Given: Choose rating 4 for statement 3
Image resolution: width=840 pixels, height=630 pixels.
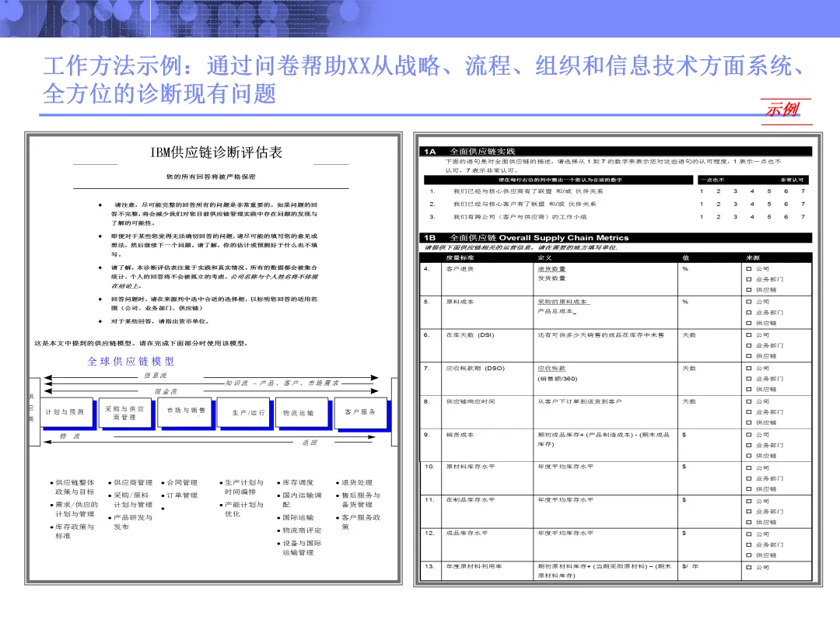Looking at the screenshot, I should tap(752, 217).
